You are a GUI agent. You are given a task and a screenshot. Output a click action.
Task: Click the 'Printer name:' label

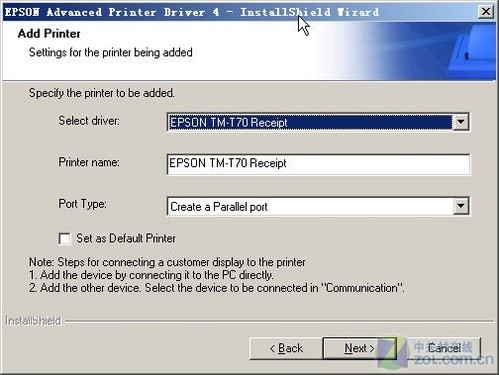tap(89, 162)
